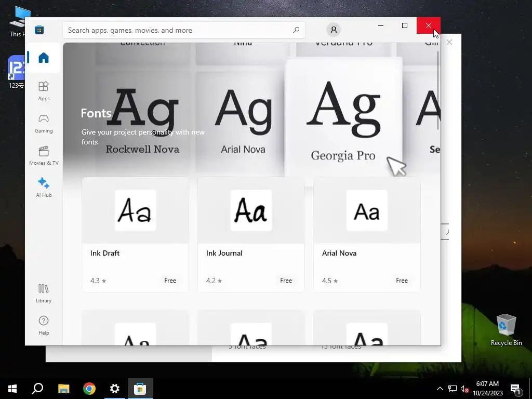Launch Google Chrome from the taskbar
The height and width of the screenshot is (399, 532).
point(89,389)
